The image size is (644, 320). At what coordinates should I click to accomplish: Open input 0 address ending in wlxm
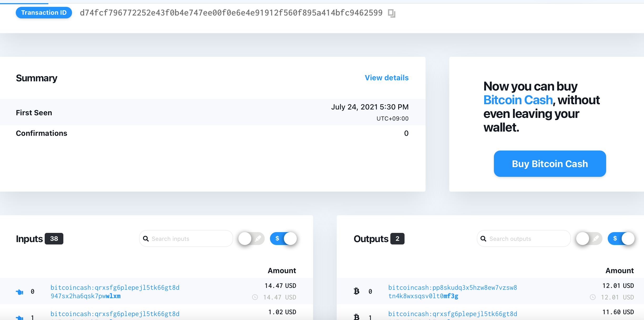115,292
